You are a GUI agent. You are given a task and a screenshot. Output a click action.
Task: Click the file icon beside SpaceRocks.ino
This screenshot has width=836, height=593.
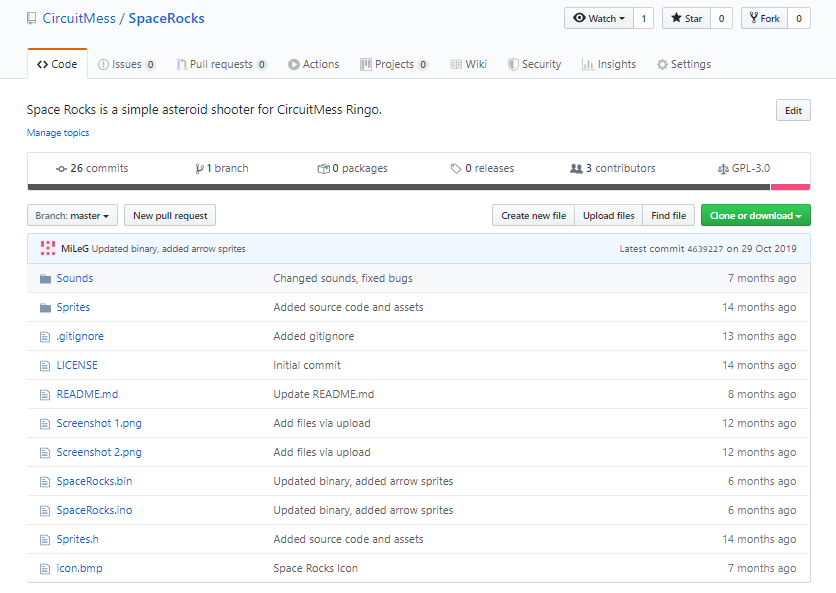pyautogui.click(x=45, y=510)
